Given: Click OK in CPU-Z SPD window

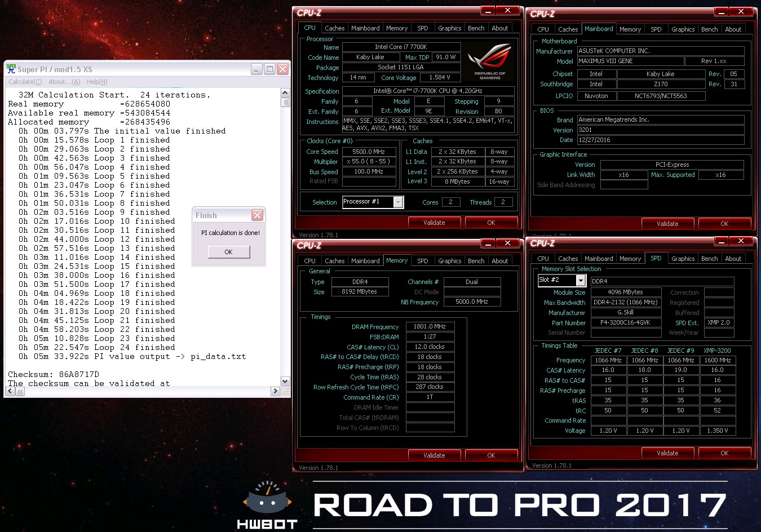Looking at the screenshot, I should (x=724, y=453).
